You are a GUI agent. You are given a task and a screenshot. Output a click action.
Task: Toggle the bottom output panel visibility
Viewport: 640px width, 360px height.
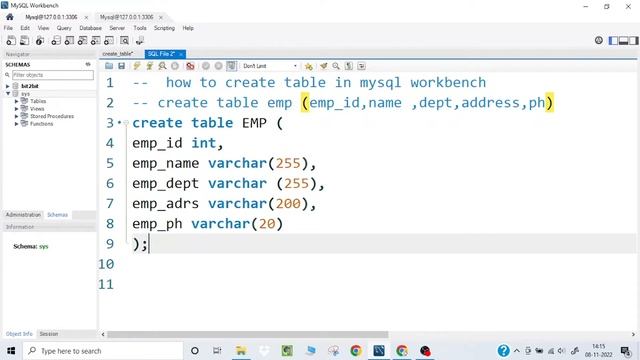623,40
